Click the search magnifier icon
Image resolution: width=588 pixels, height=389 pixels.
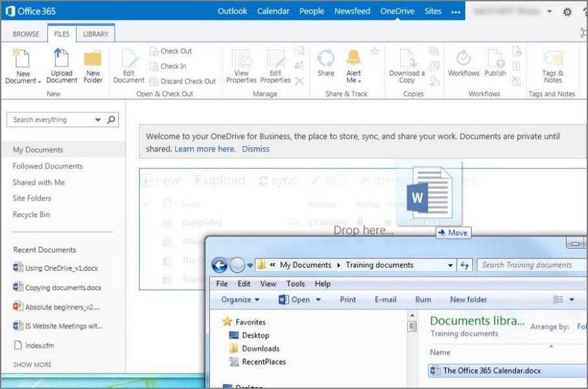[x=111, y=119]
